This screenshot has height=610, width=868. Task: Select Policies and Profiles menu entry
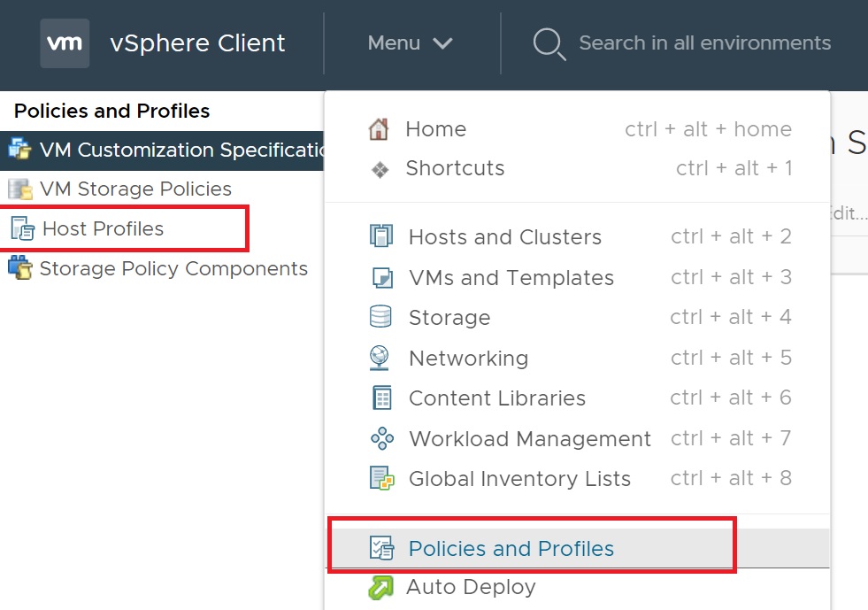pyautogui.click(x=511, y=549)
